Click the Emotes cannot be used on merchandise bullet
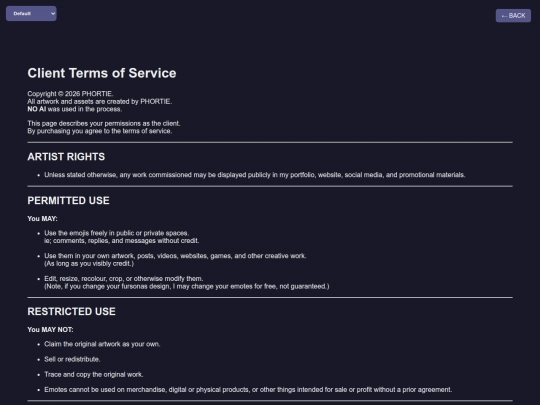This screenshot has height=405, width=540. pyautogui.click(x=248, y=390)
